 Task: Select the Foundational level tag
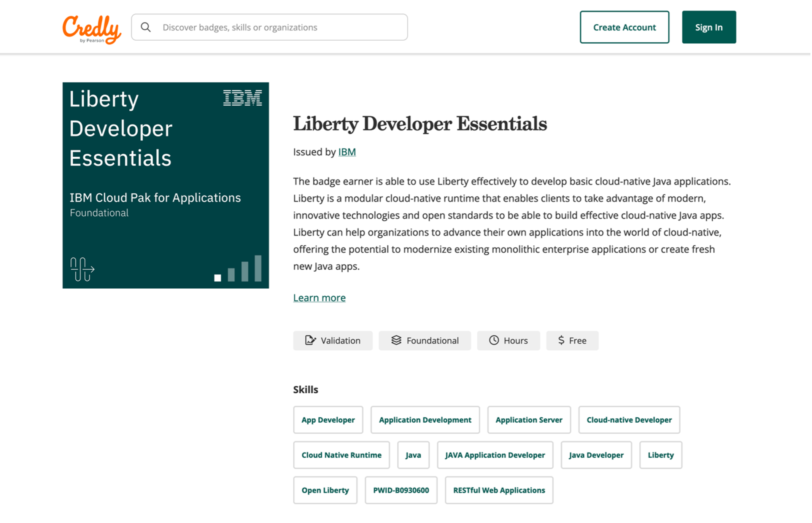click(424, 340)
